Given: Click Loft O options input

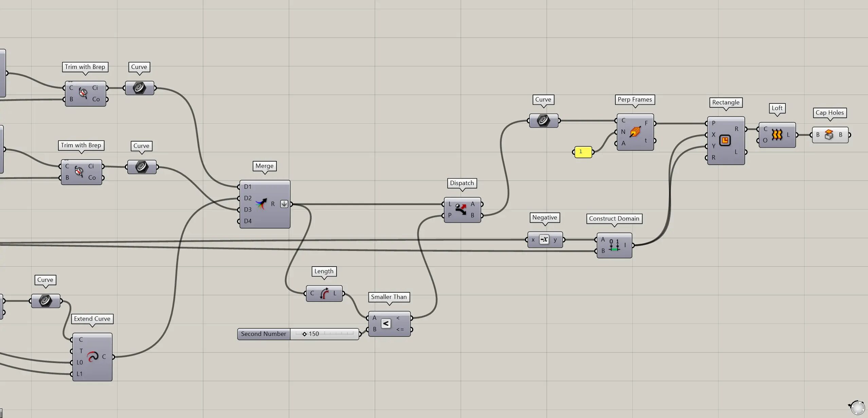Looking at the screenshot, I should click(765, 140).
